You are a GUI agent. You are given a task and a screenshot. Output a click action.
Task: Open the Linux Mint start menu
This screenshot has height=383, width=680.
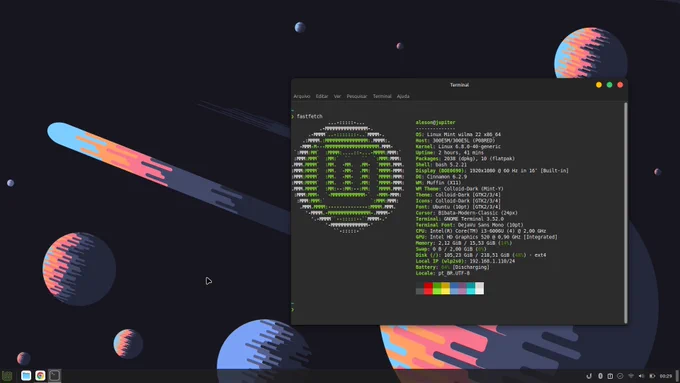[x=7, y=376]
